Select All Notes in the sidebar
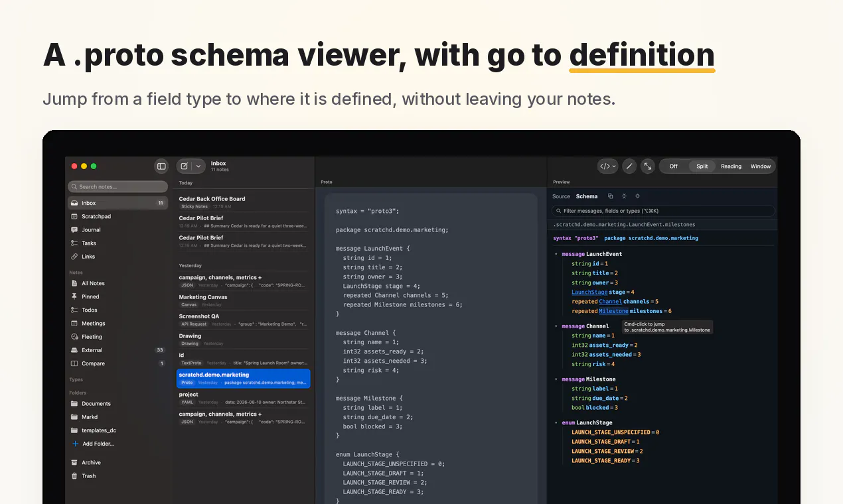Image resolution: width=843 pixels, height=504 pixels. 118,283
